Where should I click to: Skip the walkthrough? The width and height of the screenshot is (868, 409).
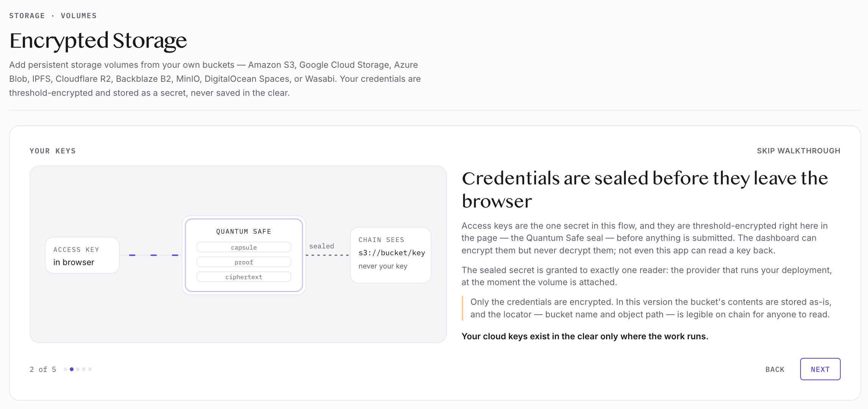click(x=798, y=151)
